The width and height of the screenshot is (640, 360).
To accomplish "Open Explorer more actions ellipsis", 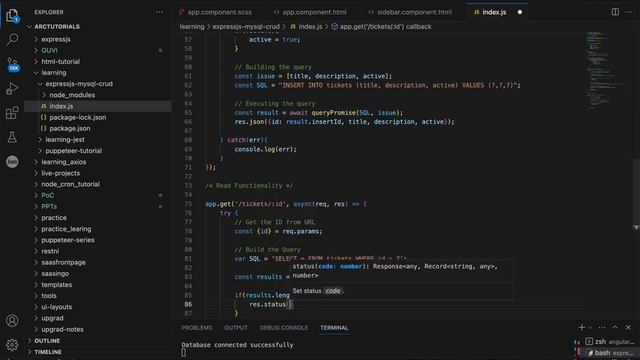I will [160, 12].
